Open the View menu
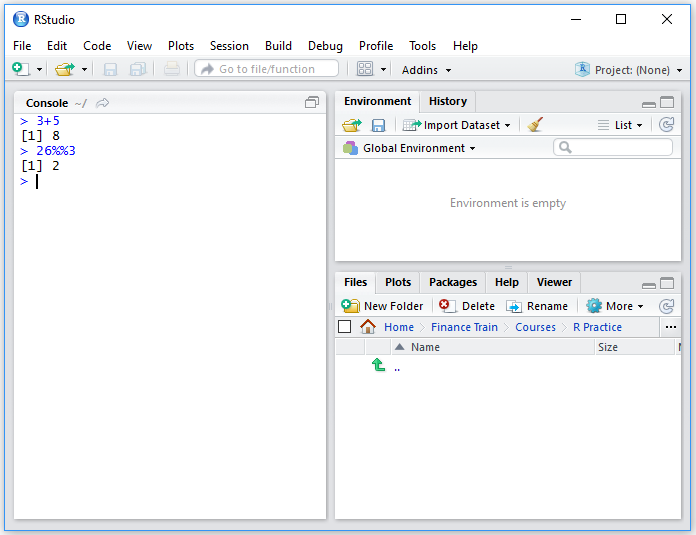The image size is (696, 535). coord(139,46)
